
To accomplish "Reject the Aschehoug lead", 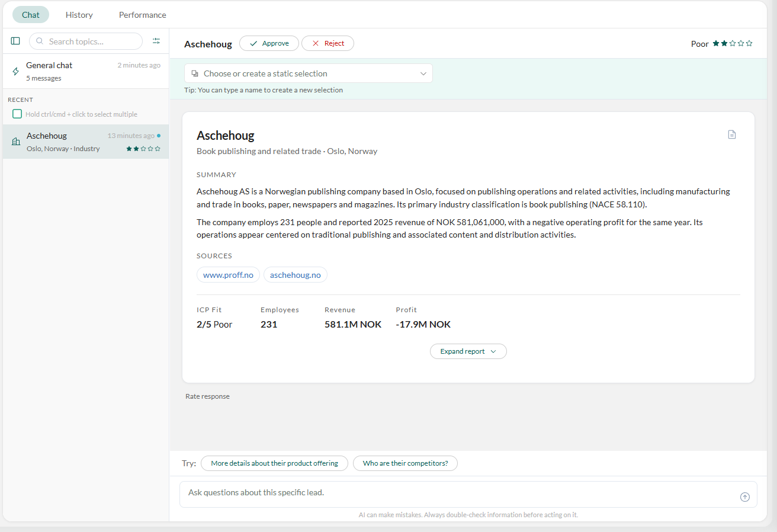I will pos(328,43).
